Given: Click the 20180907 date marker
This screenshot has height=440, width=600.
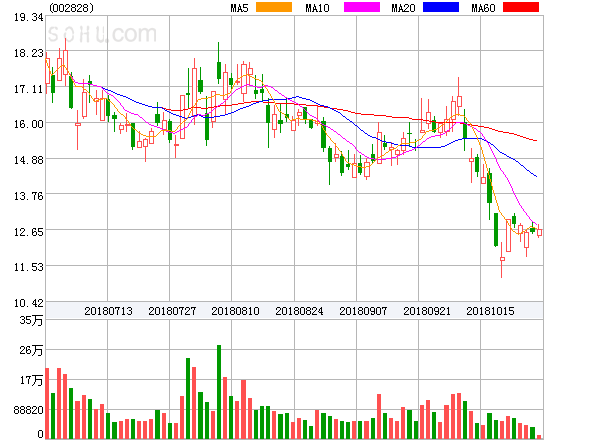Looking at the screenshot, I should click(364, 311).
